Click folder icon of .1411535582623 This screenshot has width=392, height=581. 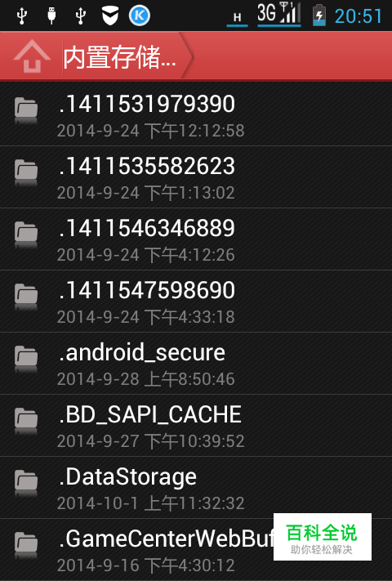[26, 172]
